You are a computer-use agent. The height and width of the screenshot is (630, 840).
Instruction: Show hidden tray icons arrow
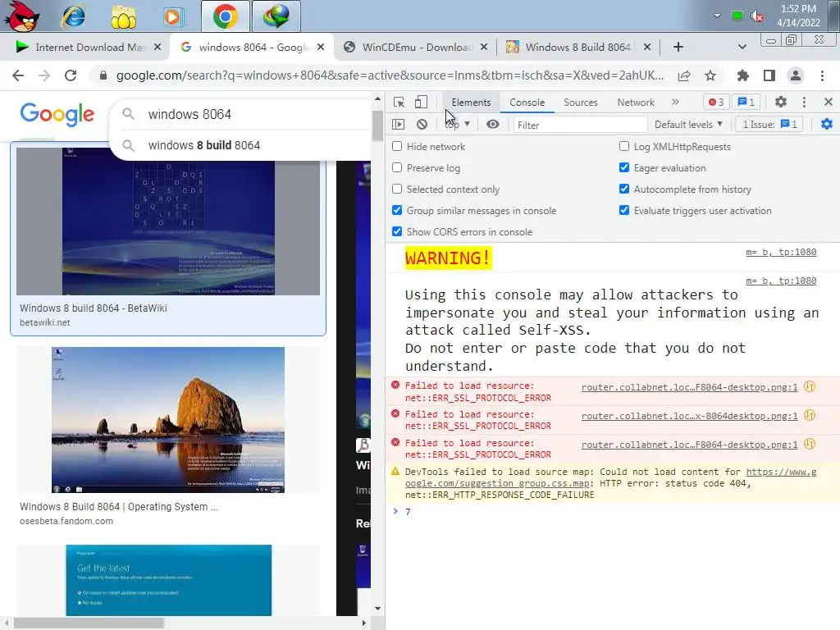pyautogui.click(x=717, y=16)
